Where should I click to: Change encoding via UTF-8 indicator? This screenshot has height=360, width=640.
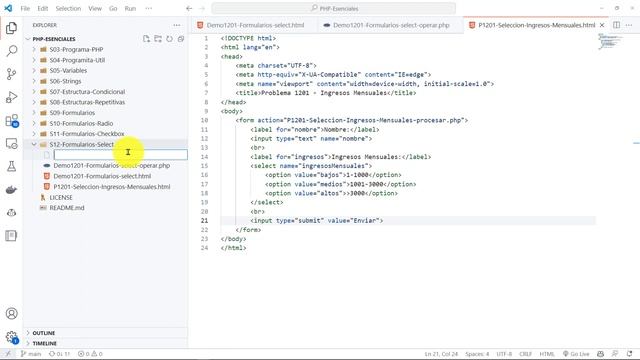504,354
